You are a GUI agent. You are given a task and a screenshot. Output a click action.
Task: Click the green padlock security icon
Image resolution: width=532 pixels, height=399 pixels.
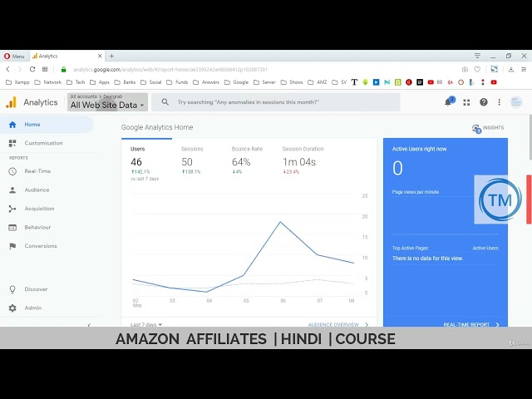tap(63, 70)
